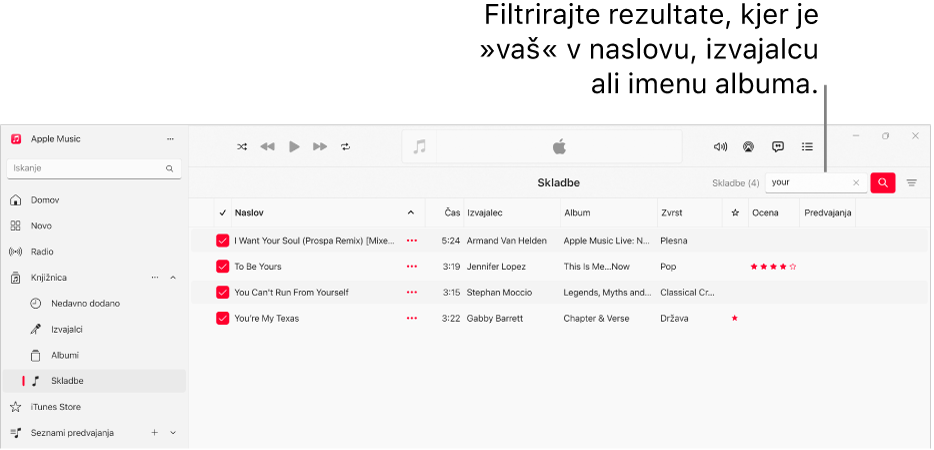Show the Up Next queue list

(807, 147)
